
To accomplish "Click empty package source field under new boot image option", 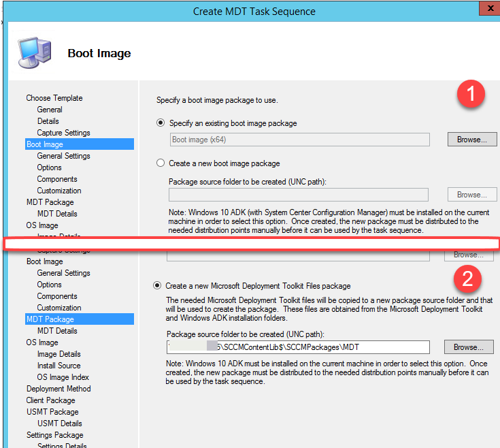I will pos(299,195).
